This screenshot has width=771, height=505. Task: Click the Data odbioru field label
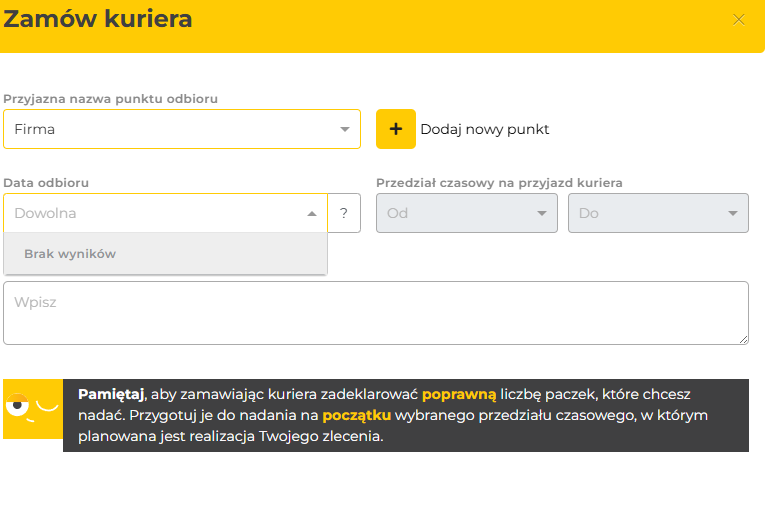click(x=46, y=183)
